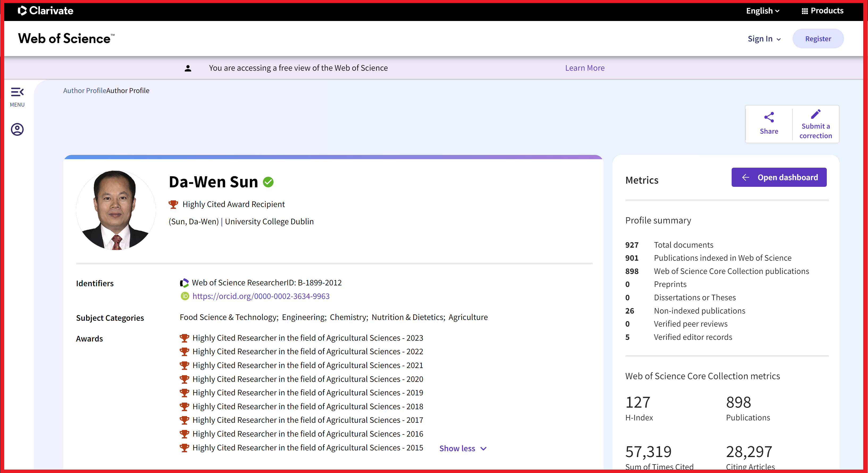Open the profile circle icon in sidebar
The width and height of the screenshot is (868, 473).
pyautogui.click(x=17, y=129)
